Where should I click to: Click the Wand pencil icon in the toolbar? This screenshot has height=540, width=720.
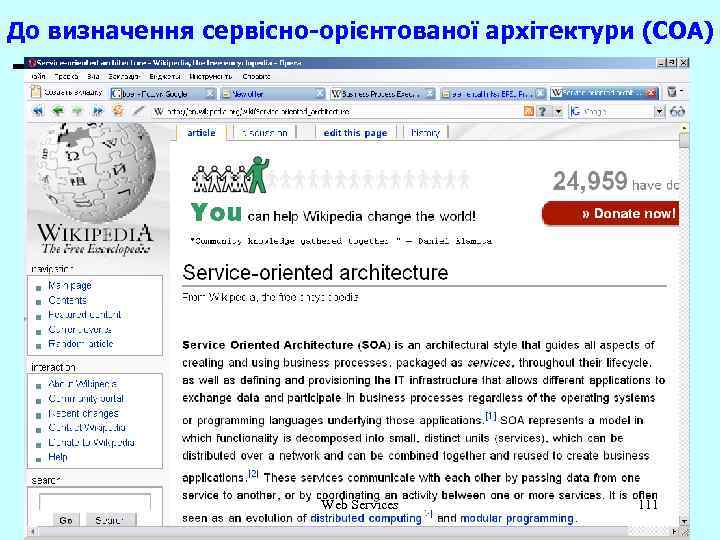(x=138, y=111)
